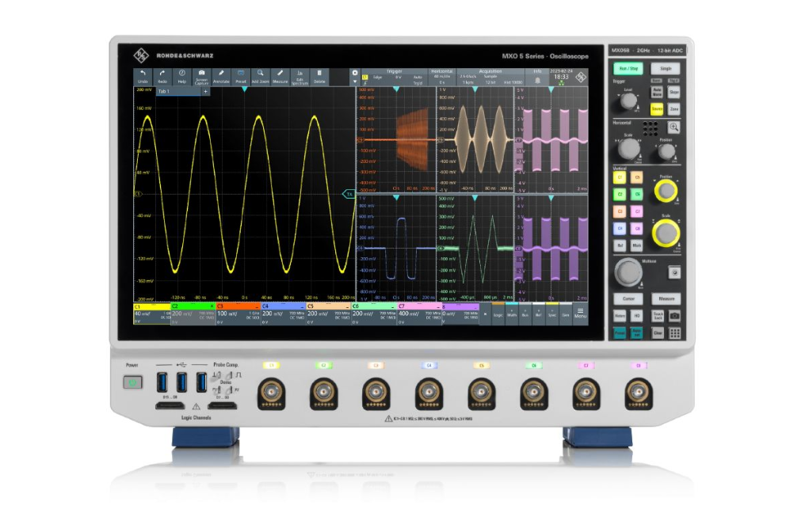Hit the Horizontal Scale knob
786x532 pixels.
(628, 148)
